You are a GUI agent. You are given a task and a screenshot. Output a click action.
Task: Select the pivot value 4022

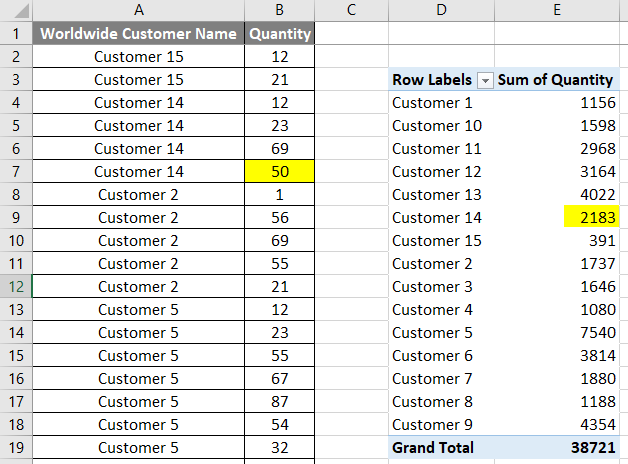[598, 195]
